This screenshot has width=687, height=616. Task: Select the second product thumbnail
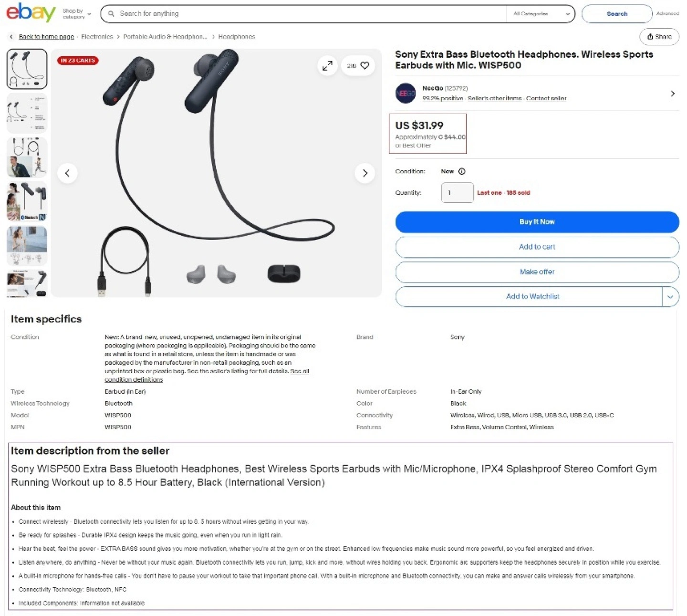pos(27,114)
